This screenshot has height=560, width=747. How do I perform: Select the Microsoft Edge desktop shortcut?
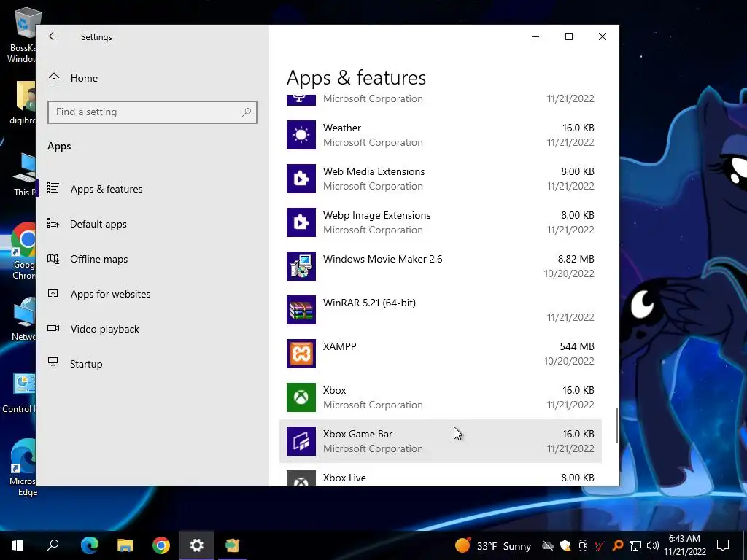22,467
